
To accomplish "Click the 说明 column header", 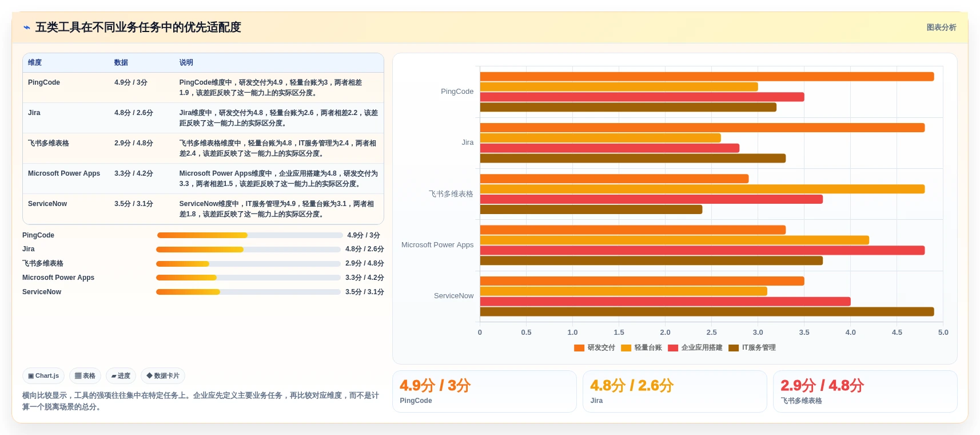I will [x=186, y=62].
